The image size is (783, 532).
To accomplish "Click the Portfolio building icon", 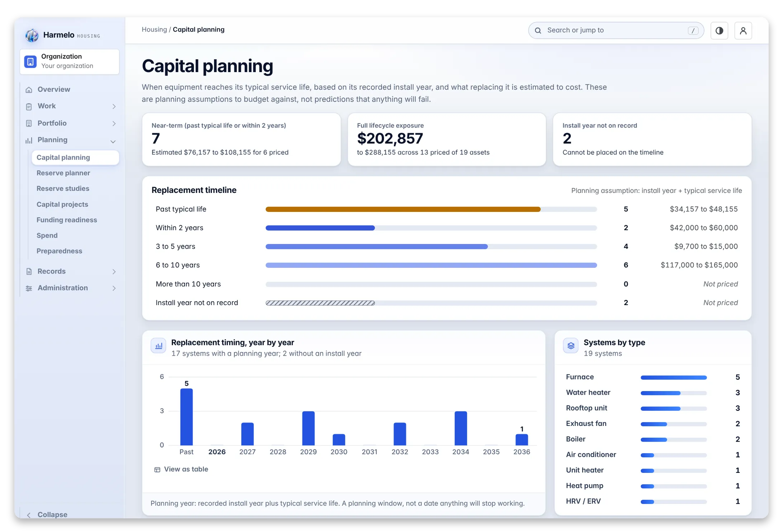I will click(29, 123).
